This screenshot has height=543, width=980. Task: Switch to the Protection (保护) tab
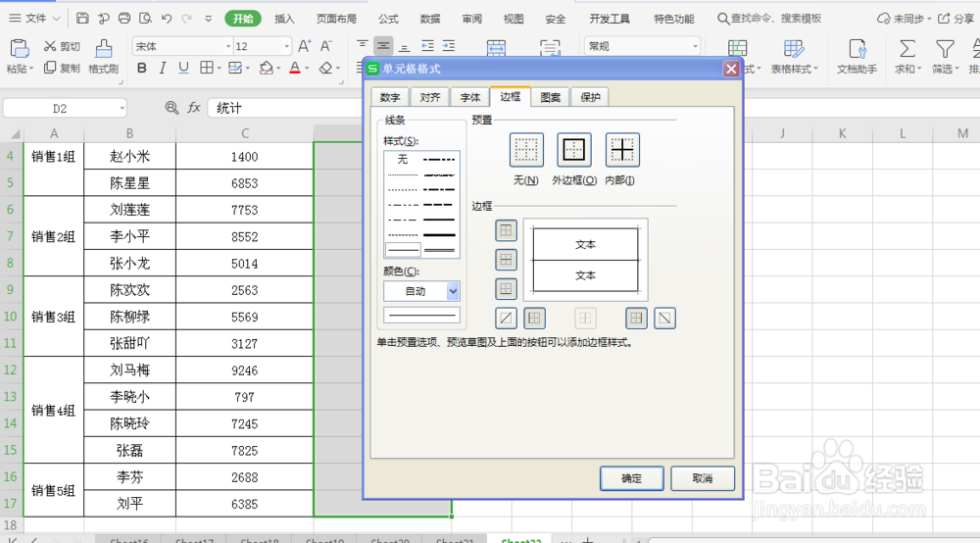click(x=590, y=97)
